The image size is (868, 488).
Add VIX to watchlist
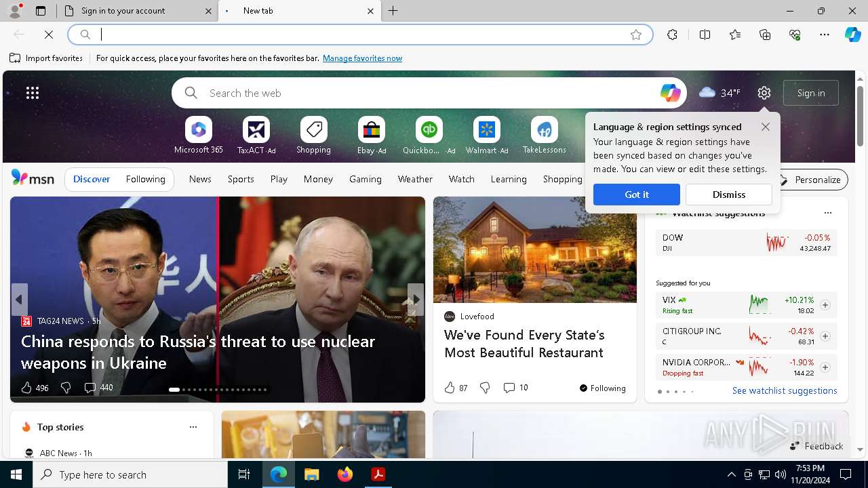(x=825, y=305)
